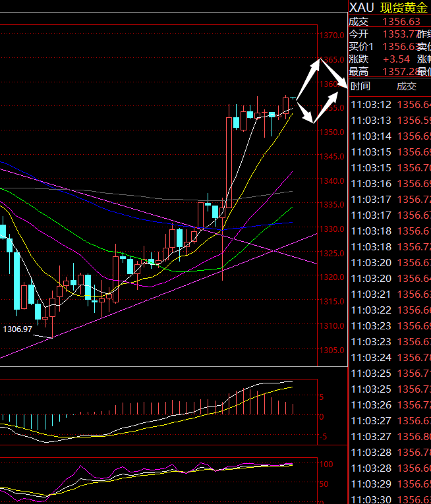This screenshot has height=504, width=431.
Task: Select the 11:03:28 tick row priced 1356.60
Action: 390,468
